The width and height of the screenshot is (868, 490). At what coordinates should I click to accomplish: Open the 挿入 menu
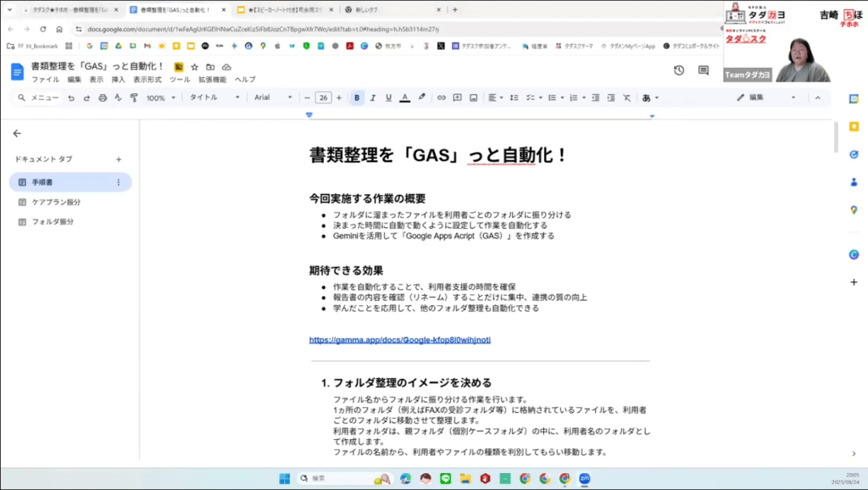tap(118, 80)
